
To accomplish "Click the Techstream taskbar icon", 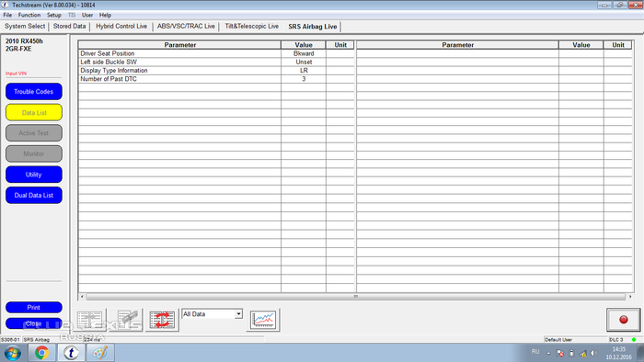I will point(71,353).
